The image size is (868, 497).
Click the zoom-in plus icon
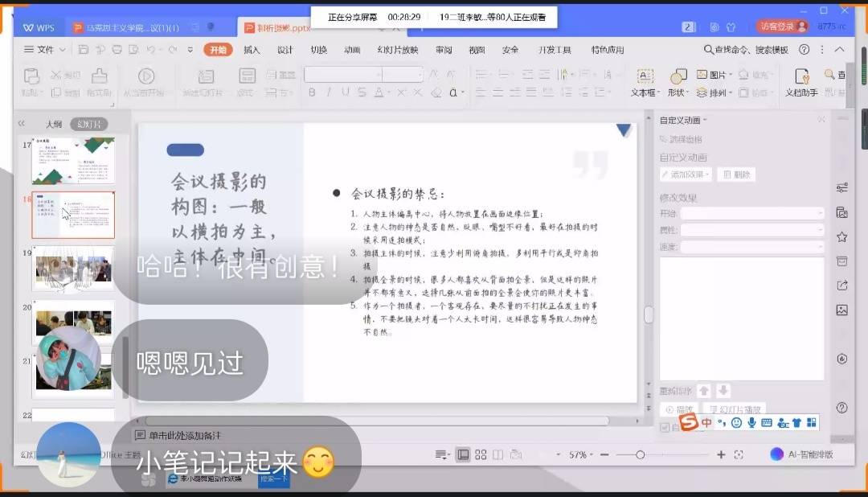tap(721, 454)
